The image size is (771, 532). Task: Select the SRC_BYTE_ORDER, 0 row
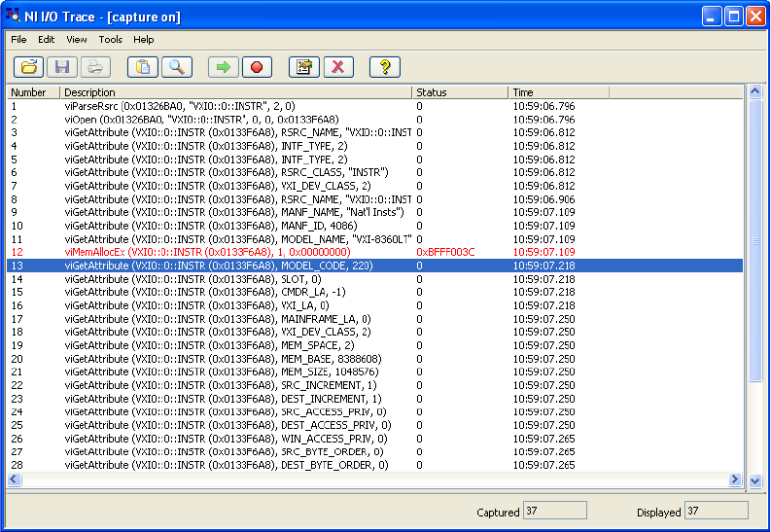(374, 451)
